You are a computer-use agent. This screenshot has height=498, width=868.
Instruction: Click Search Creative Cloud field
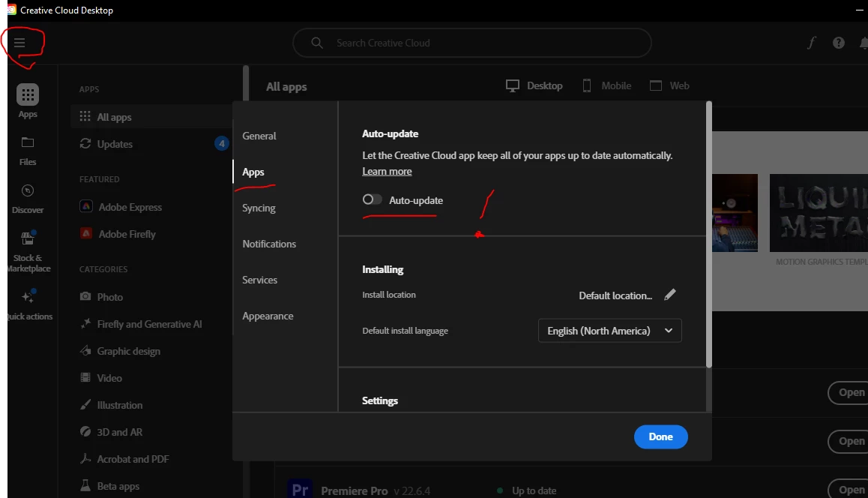point(471,43)
